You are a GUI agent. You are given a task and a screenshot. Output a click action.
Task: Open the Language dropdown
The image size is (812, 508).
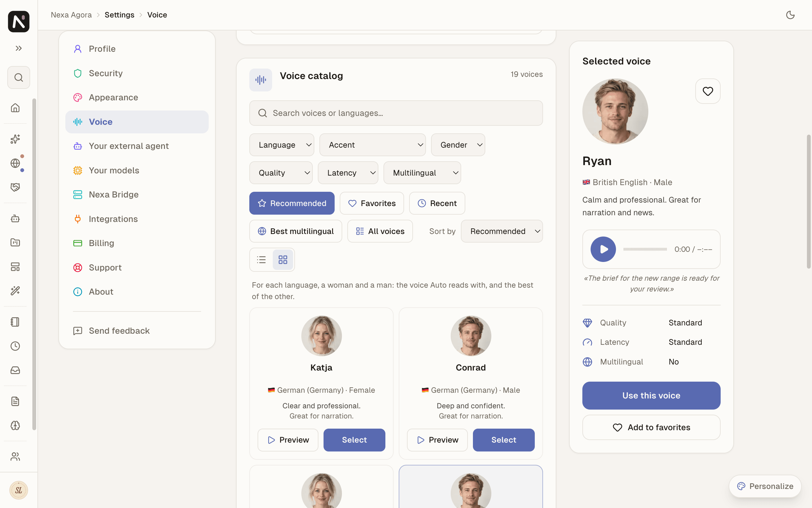click(x=282, y=145)
